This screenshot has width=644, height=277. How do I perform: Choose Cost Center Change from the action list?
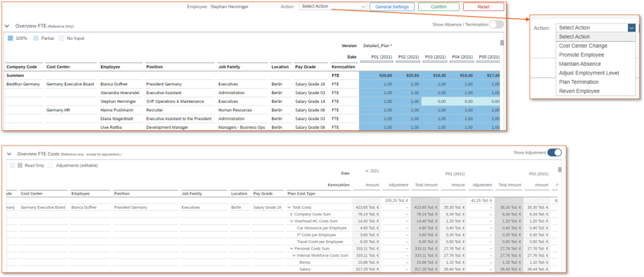click(583, 46)
